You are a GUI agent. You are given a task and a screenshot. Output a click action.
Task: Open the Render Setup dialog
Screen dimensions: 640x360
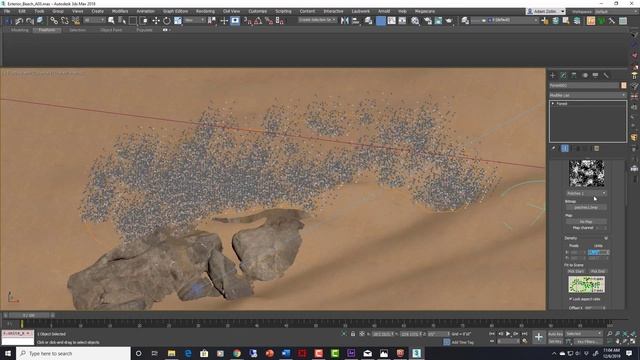click(x=428, y=21)
